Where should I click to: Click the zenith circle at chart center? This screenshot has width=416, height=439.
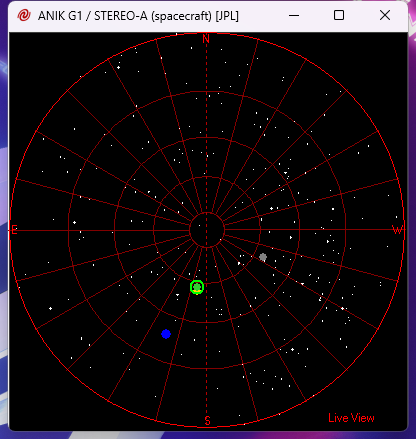tap(207, 230)
